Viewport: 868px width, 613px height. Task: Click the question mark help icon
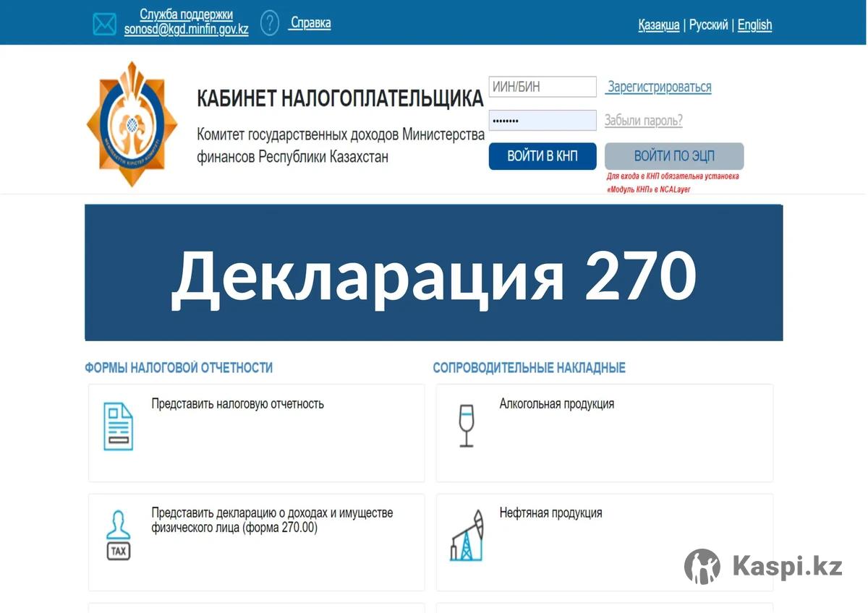(x=269, y=23)
